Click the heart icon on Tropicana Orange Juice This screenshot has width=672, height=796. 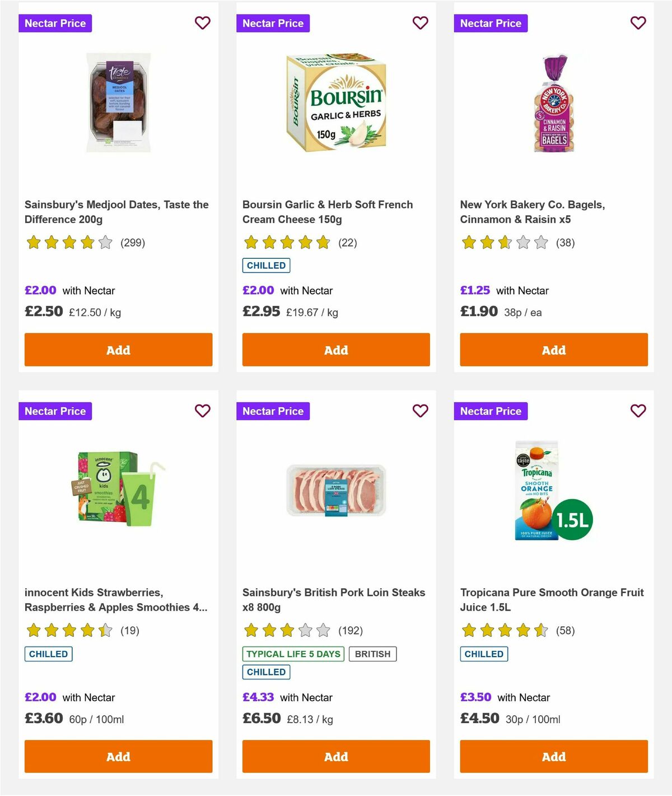[x=638, y=411]
